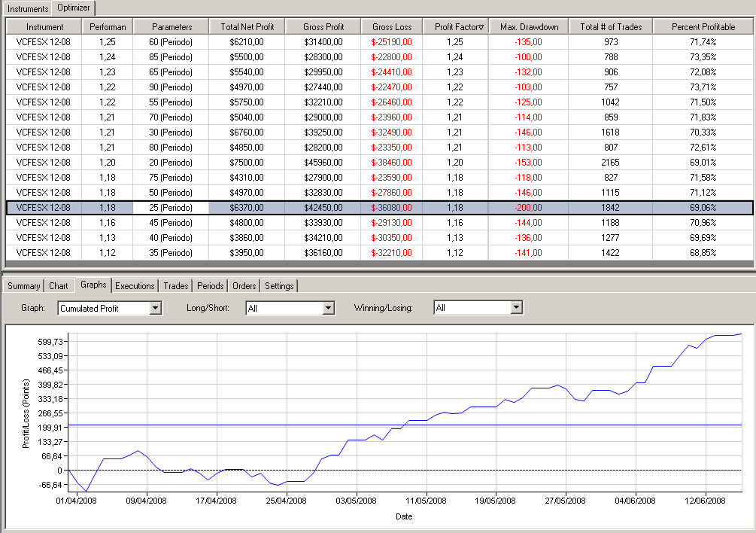The width and height of the screenshot is (756, 533).
Task: Click the Max. Drawdown column header
Action: point(529,27)
